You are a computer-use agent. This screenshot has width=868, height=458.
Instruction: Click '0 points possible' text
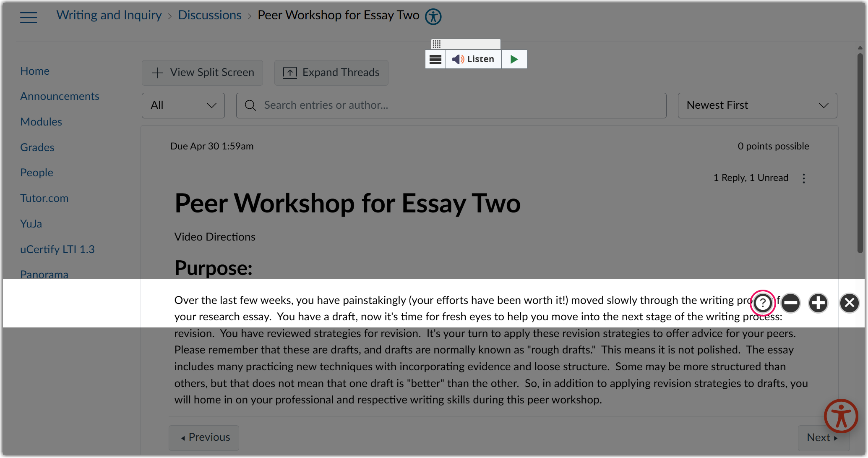(773, 146)
